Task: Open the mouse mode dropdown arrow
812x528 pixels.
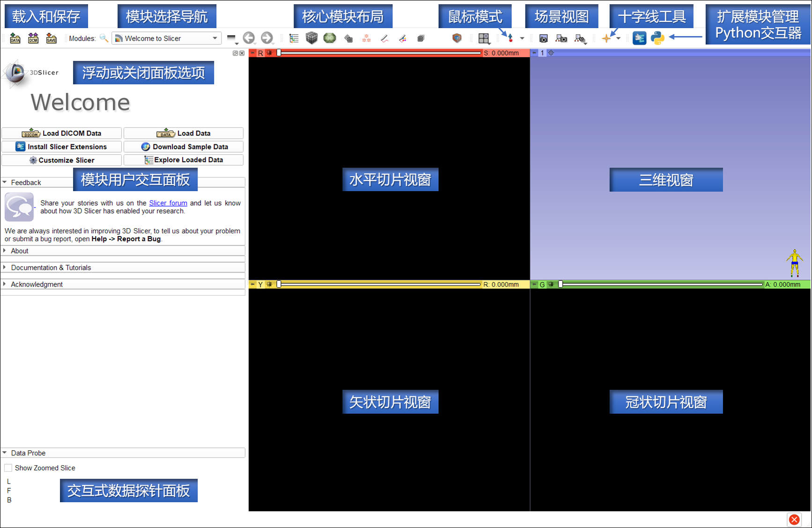Action: pyautogui.click(x=522, y=38)
